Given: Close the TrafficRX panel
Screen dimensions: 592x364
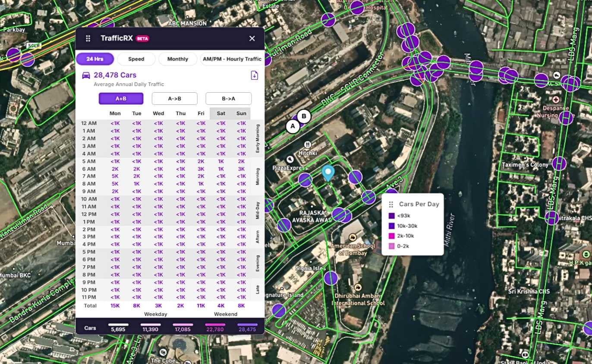Looking at the screenshot, I should (252, 38).
